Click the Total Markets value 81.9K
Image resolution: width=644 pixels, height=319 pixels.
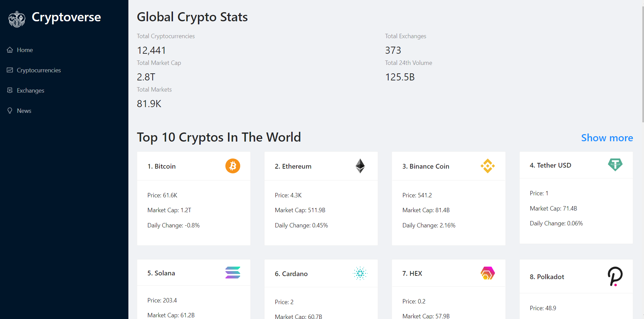149,104
